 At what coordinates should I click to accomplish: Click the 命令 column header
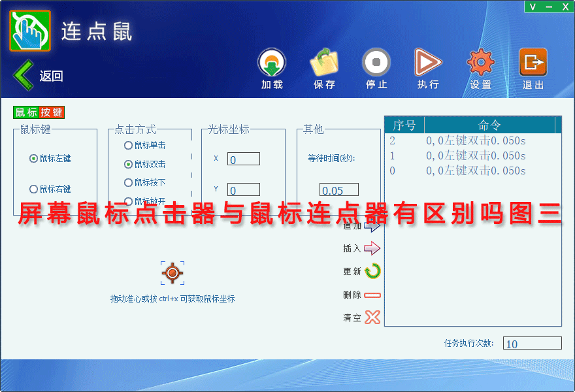[x=489, y=125]
